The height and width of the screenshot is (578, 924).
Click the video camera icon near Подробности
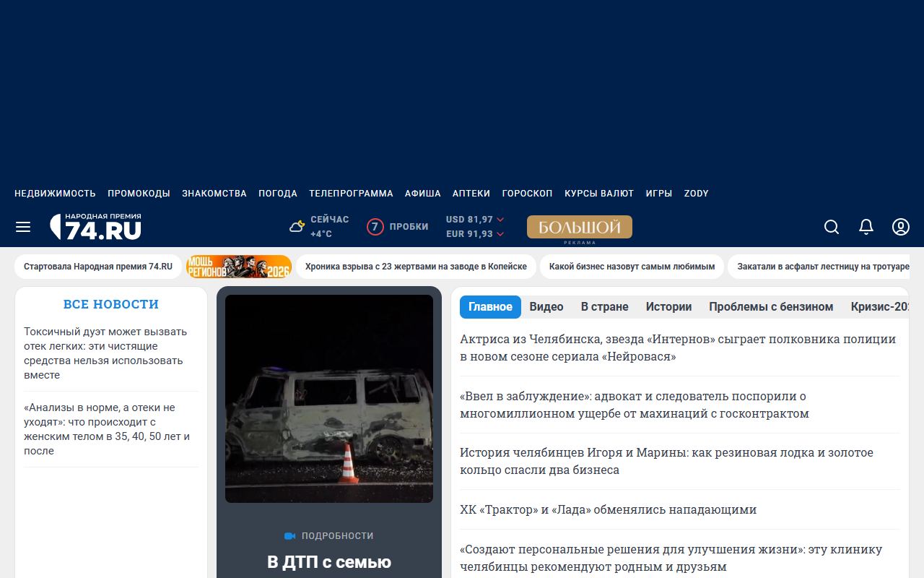click(290, 536)
